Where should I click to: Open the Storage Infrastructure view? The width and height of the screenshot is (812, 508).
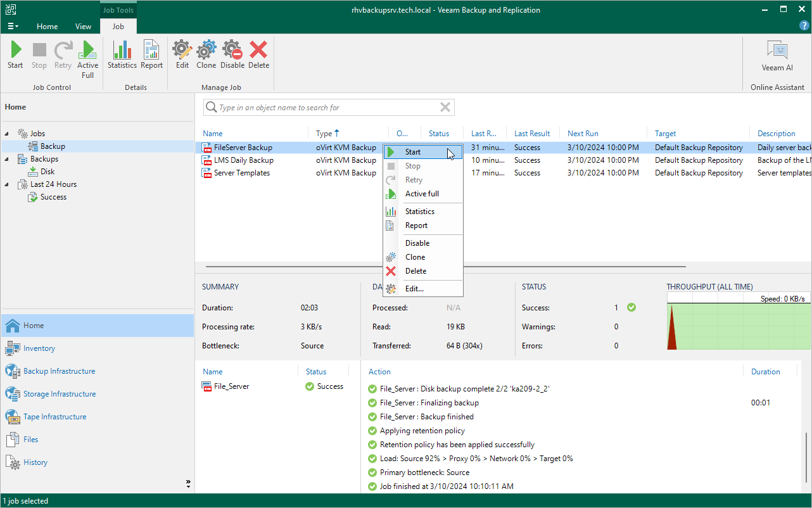click(x=98, y=394)
